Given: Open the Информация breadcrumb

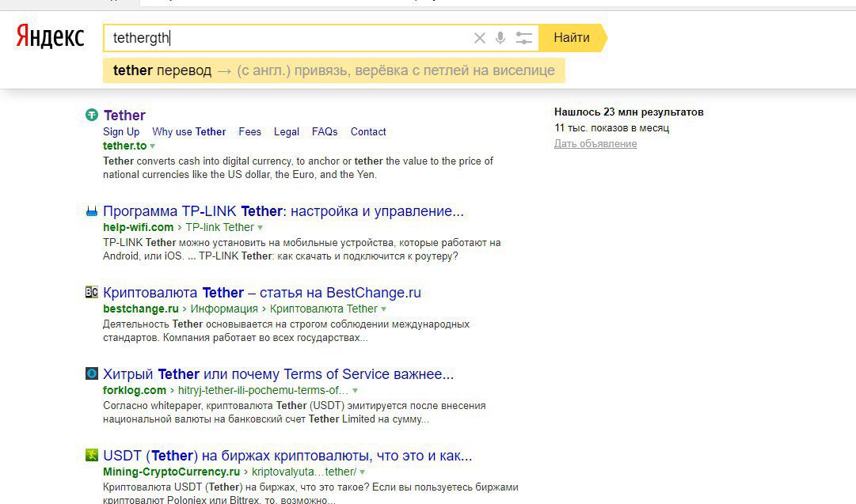Looking at the screenshot, I should [224, 309].
